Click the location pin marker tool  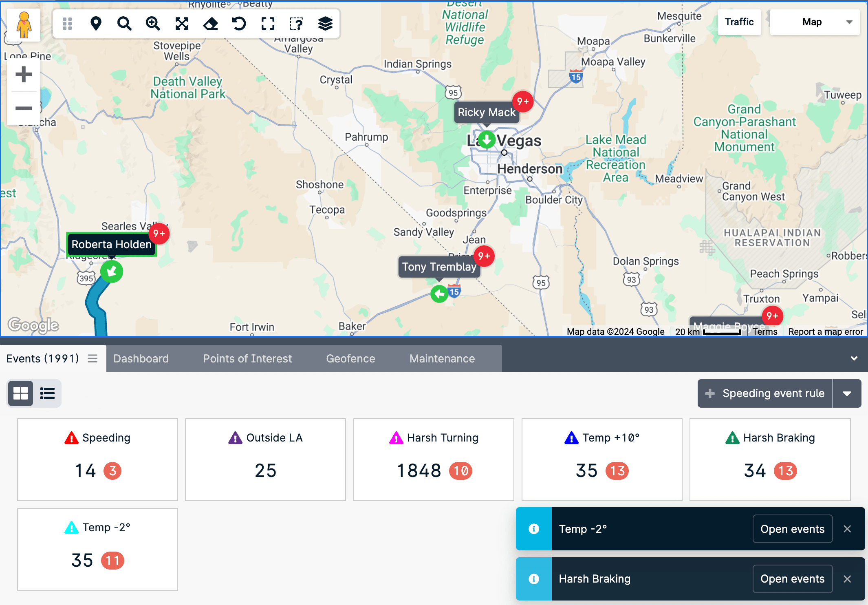[x=96, y=24]
